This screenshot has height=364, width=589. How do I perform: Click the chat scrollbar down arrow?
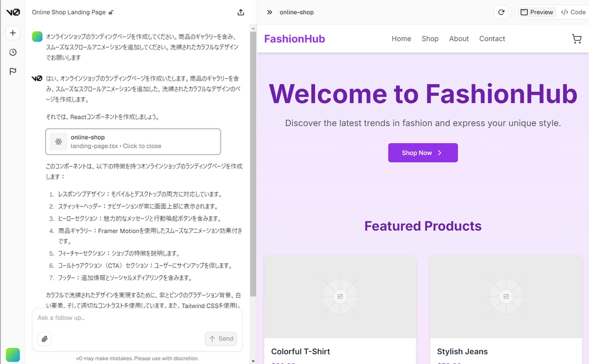tap(253, 361)
